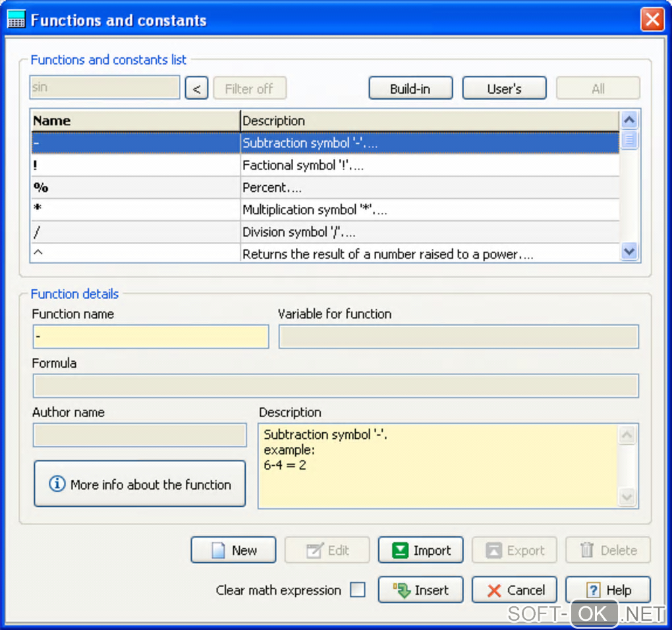Click the New document icon button

(x=218, y=551)
